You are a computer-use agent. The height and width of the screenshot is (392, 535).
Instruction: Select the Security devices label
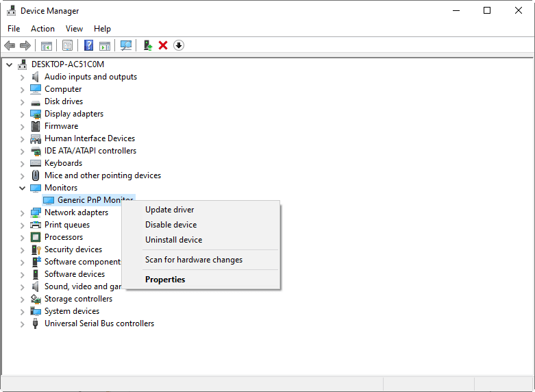pos(73,249)
